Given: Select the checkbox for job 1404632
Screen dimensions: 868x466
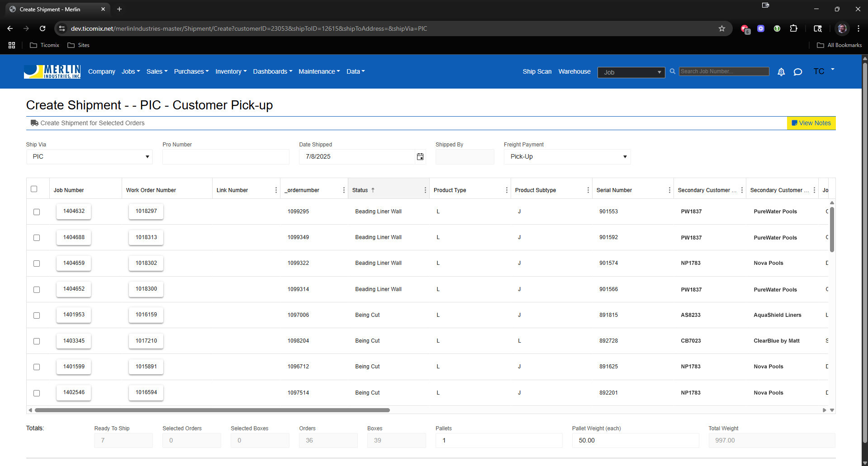Looking at the screenshot, I should tap(37, 212).
